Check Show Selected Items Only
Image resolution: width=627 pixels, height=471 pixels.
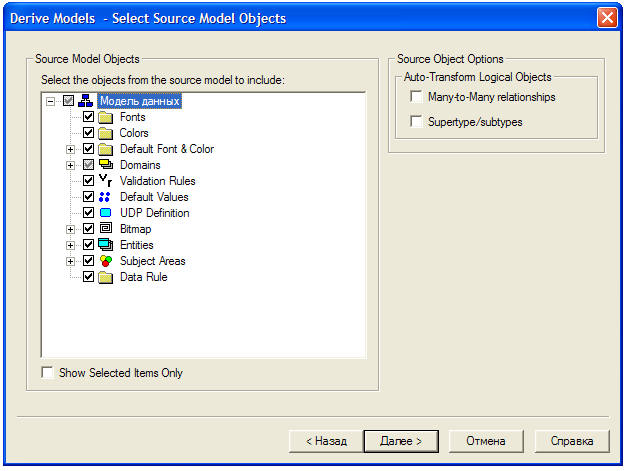pos(47,373)
